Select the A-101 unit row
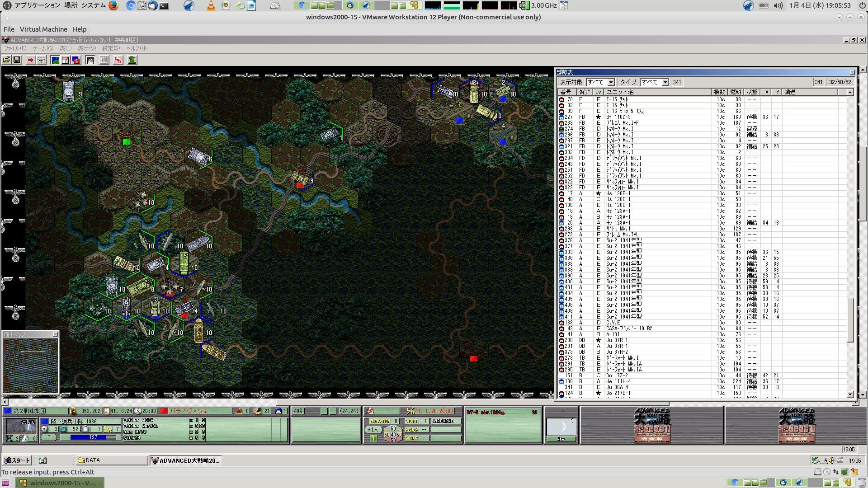Screen dimensions: 868x488 pyautogui.click(x=702, y=334)
